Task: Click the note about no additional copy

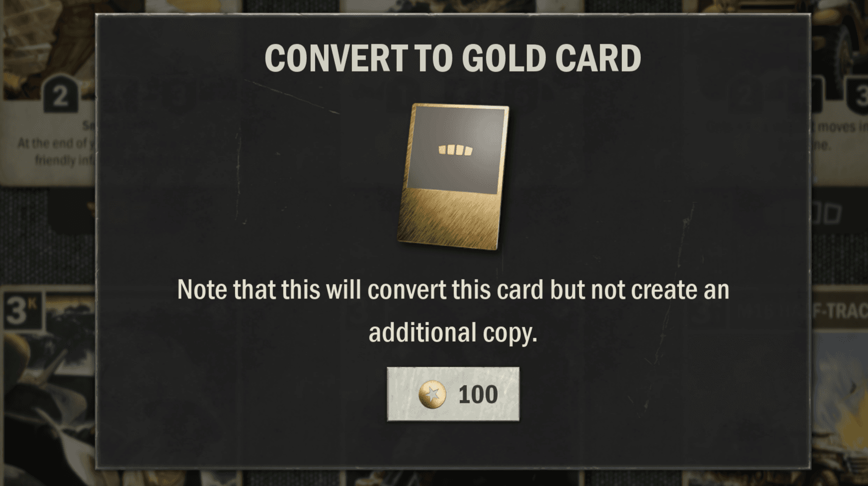Action: click(453, 310)
